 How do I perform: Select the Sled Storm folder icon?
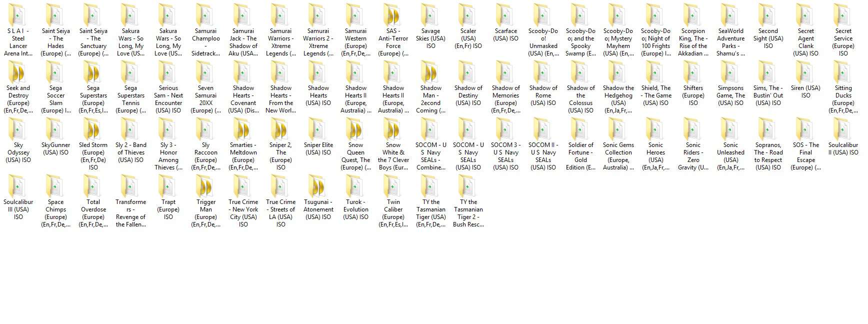(x=93, y=128)
